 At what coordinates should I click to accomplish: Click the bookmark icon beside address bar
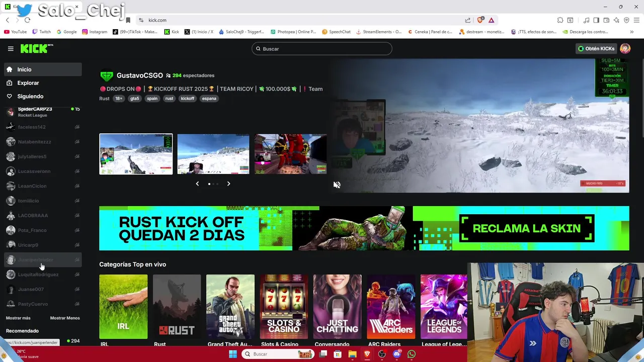(128, 20)
